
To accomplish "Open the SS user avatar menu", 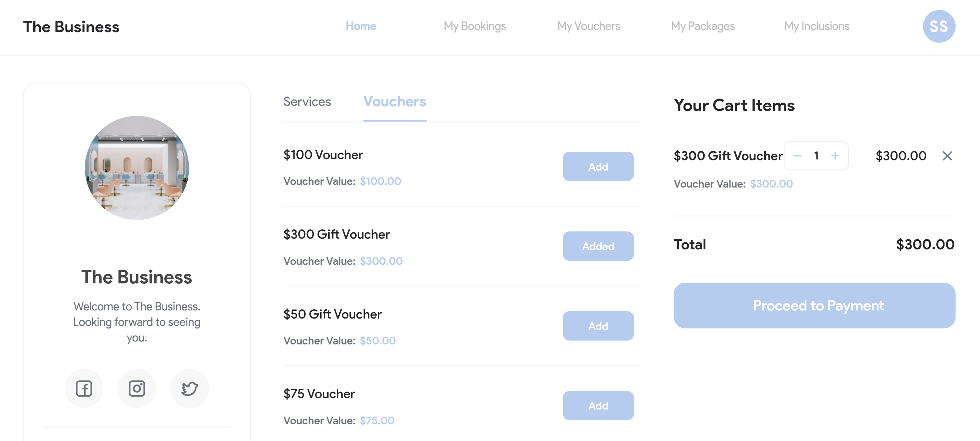I will point(939,26).
